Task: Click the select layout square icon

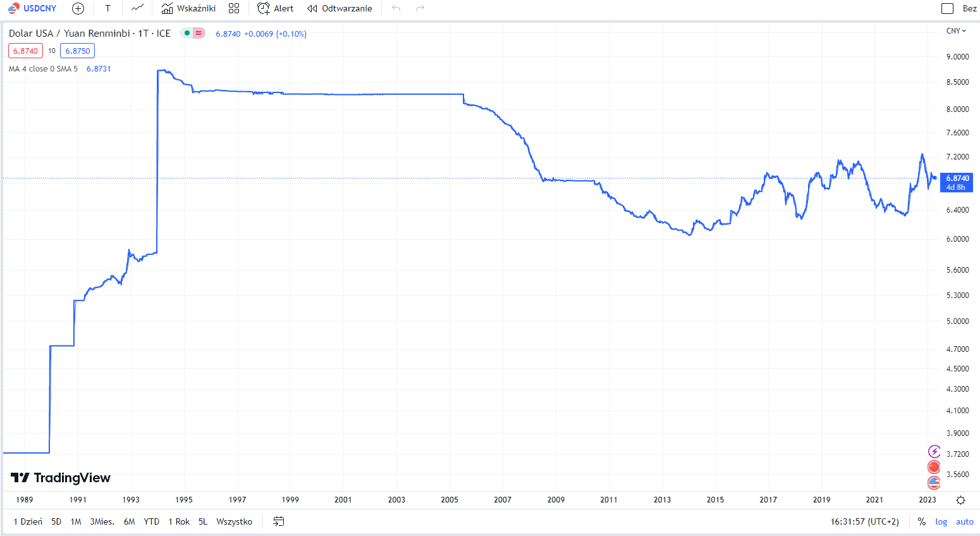Action: [947, 8]
